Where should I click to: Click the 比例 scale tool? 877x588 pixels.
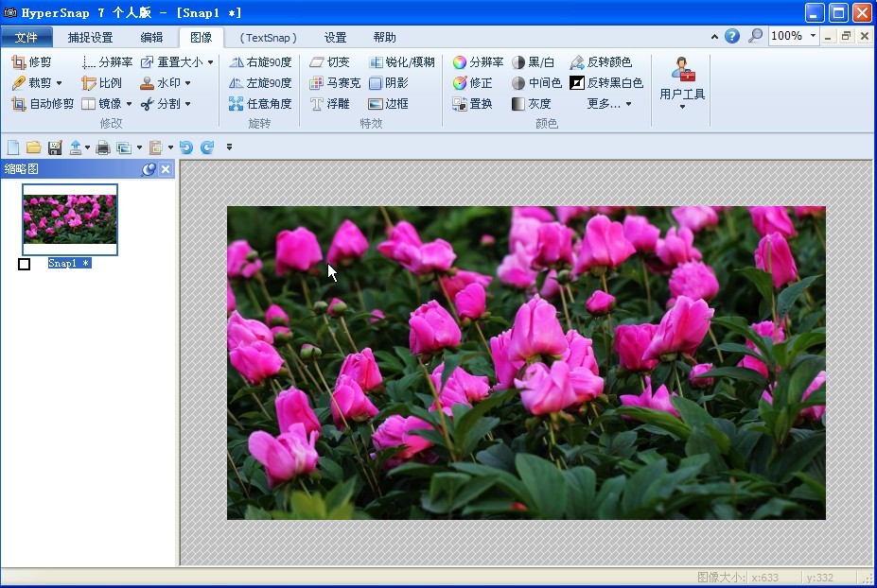pos(102,83)
